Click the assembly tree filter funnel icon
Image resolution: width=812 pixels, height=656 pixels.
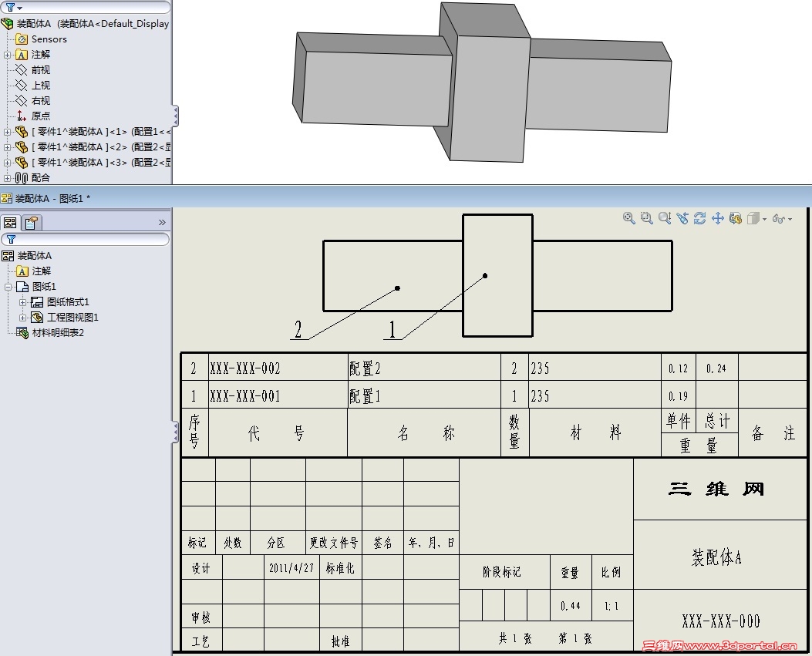(x=10, y=7)
